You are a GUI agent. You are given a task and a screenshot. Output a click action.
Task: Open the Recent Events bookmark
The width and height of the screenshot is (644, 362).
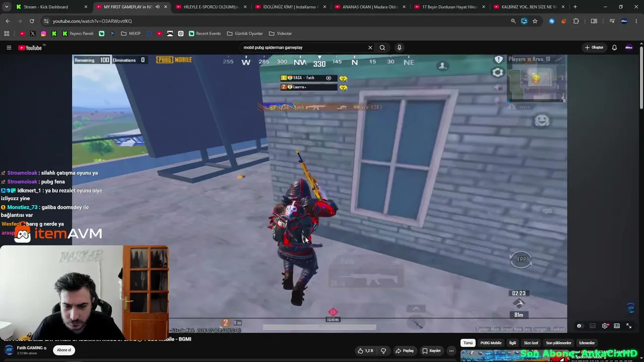(205, 34)
